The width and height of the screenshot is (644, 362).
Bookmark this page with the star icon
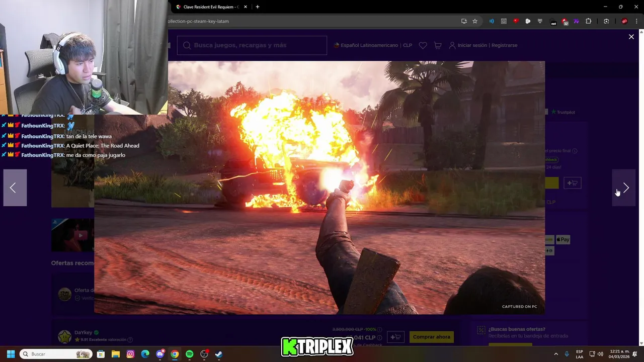pos(475,21)
